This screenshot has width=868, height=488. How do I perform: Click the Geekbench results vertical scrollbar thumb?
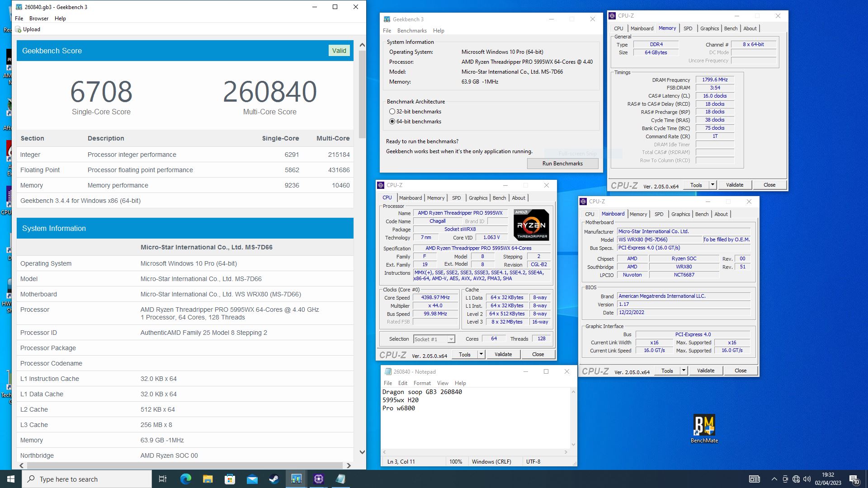pos(362,94)
